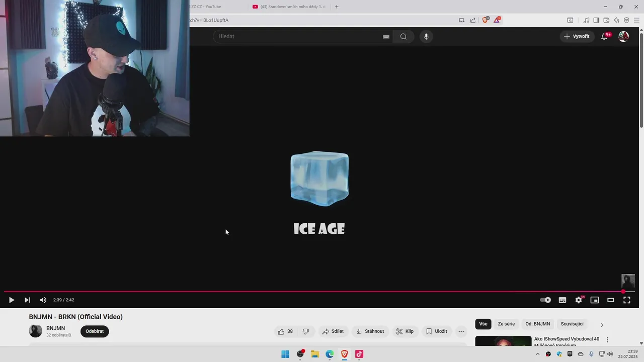Click the share page icon in address bar
The height and width of the screenshot is (362, 644).
click(473, 20)
